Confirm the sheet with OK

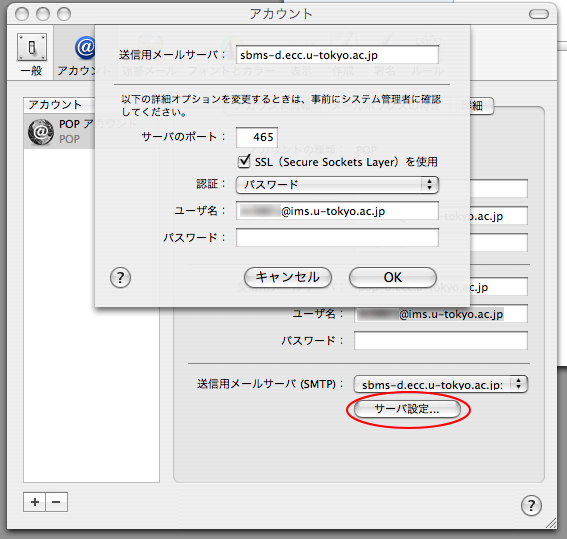tap(393, 278)
